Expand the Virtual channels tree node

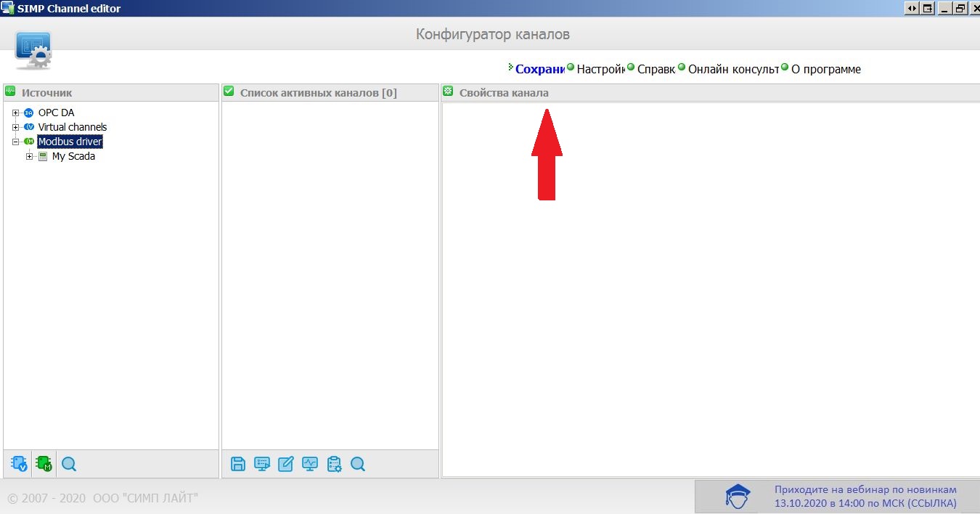[x=16, y=127]
